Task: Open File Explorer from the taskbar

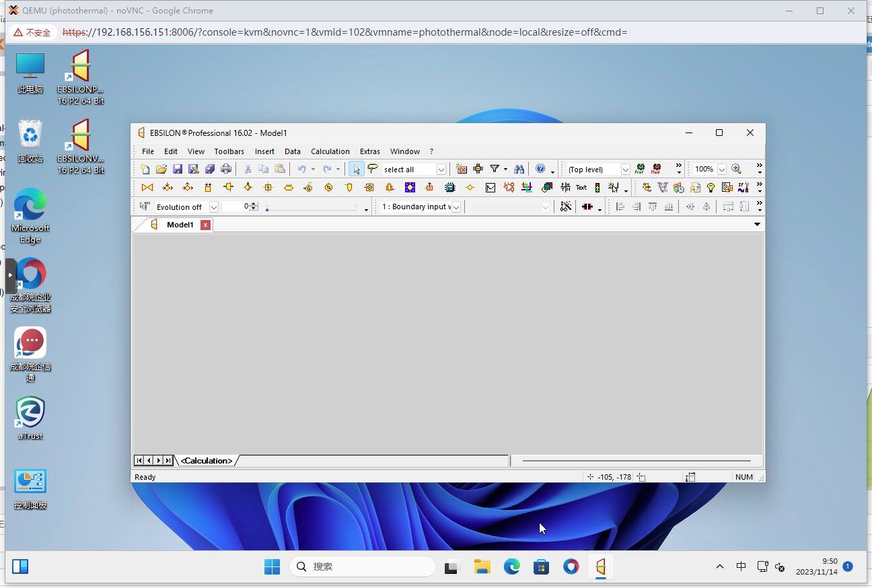Action: [x=482, y=567]
